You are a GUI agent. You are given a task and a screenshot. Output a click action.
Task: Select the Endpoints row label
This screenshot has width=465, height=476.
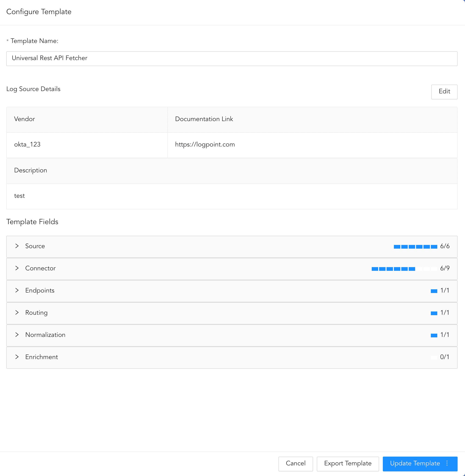(40, 290)
